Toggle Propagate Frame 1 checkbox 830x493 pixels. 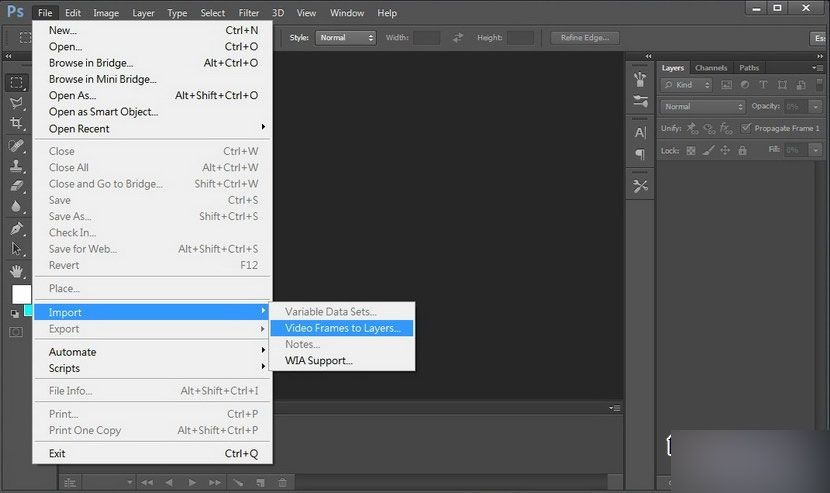pyautogui.click(x=746, y=128)
